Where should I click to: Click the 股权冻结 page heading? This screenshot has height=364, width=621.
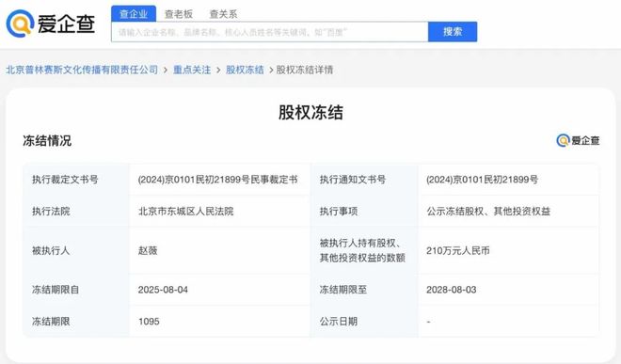point(310,113)
